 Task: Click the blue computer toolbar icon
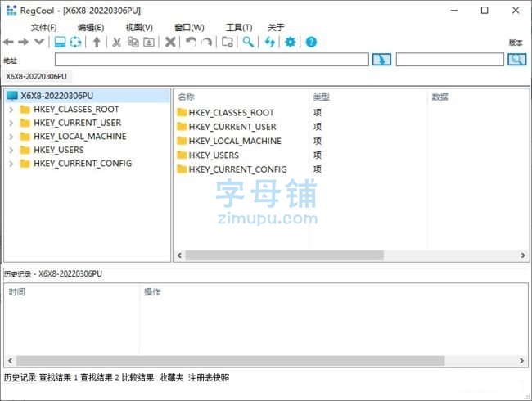[60, 42]
